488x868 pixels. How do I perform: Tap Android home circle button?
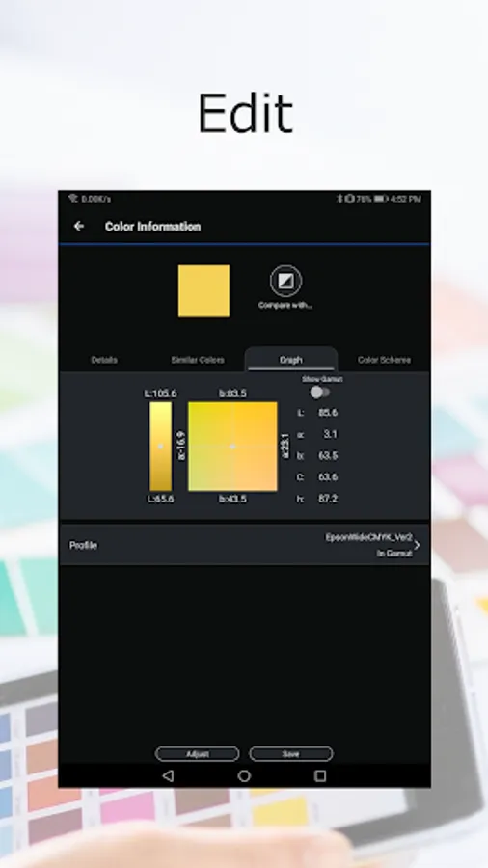coord(244,776)
